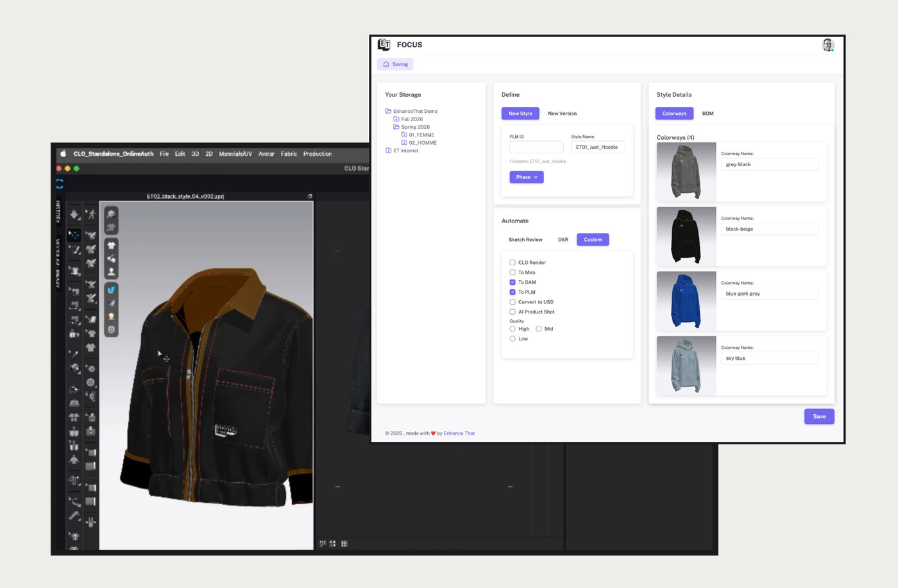Open the Phase dropdown
Viewport: 898px width, 588px height.
(x=526, y=177)
